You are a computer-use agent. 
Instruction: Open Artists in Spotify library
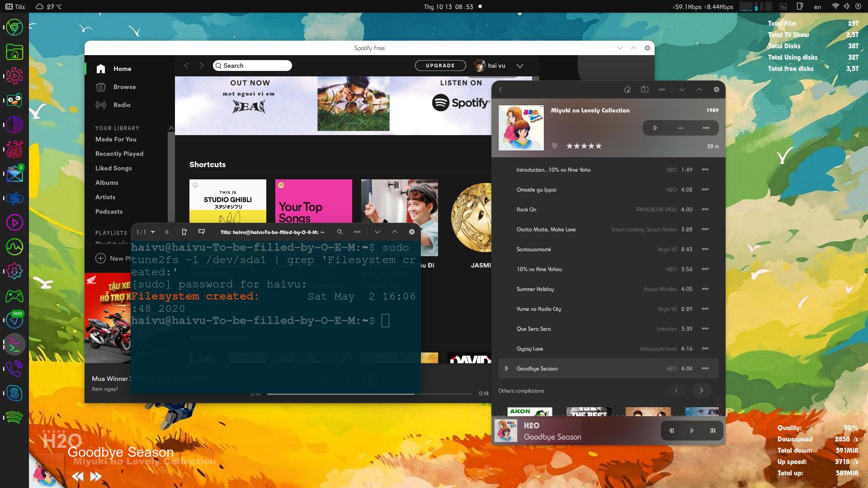coord(105,197)
